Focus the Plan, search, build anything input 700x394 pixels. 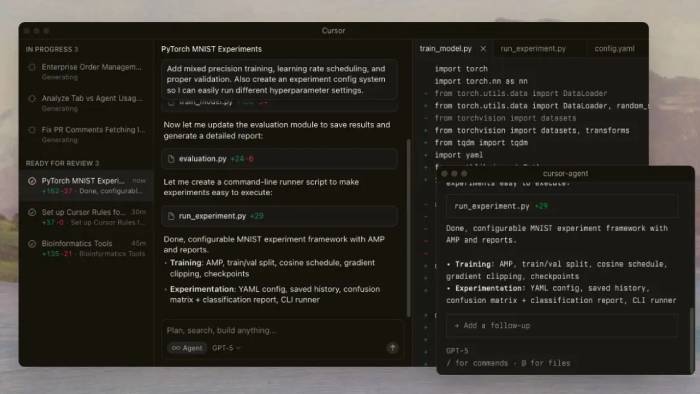[x=281, y=331]
